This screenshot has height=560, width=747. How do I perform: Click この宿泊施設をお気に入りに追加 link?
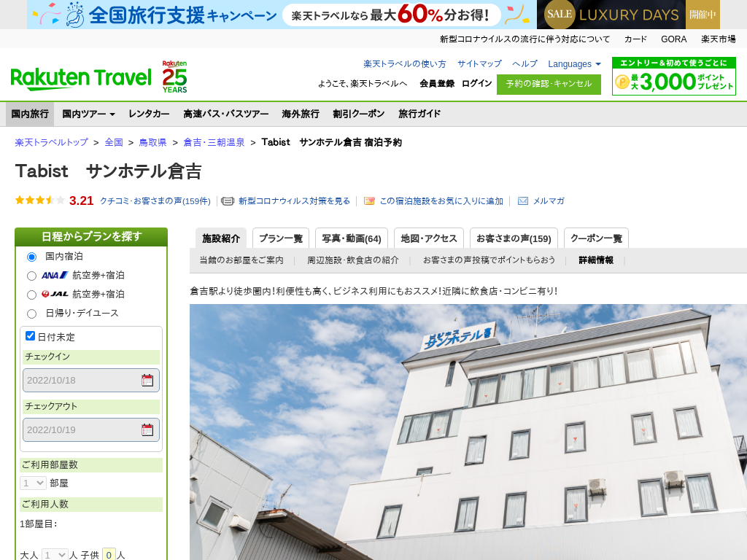[x=441, y=201]
